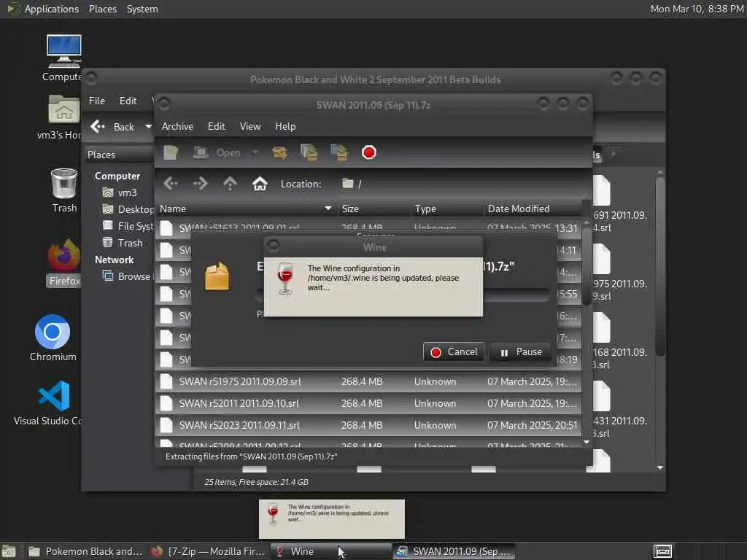The width and height of the screenshot is (747, 560).
Task: Click Computer desktop icon
Action: pos(63,58)
